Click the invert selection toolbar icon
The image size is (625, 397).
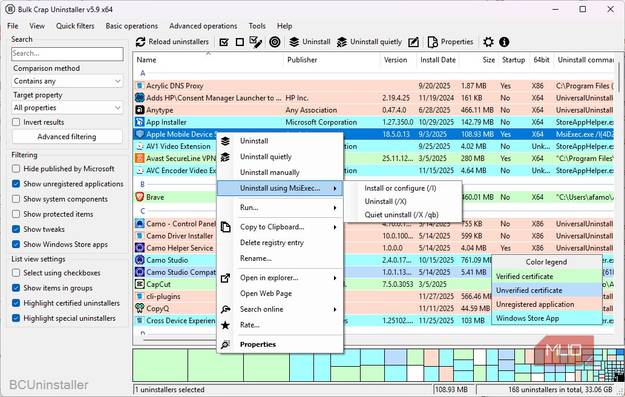256,42
